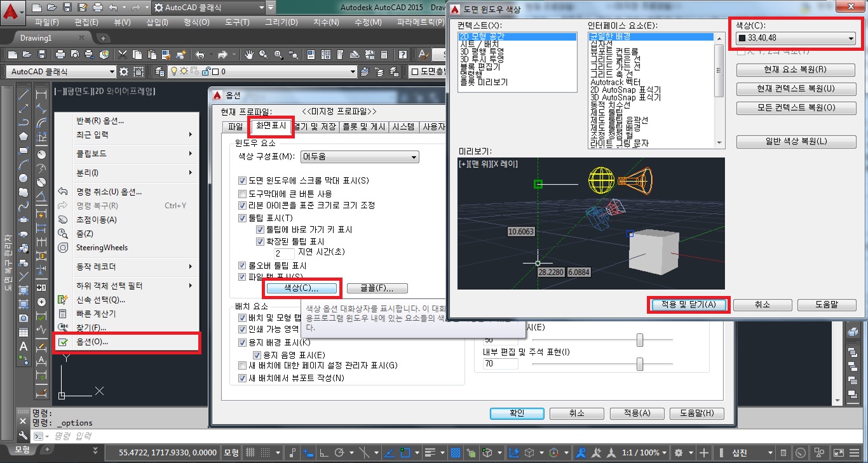868x463 pixels.
Task: Click the command line wrench customize icon
Action: point(24,436)
